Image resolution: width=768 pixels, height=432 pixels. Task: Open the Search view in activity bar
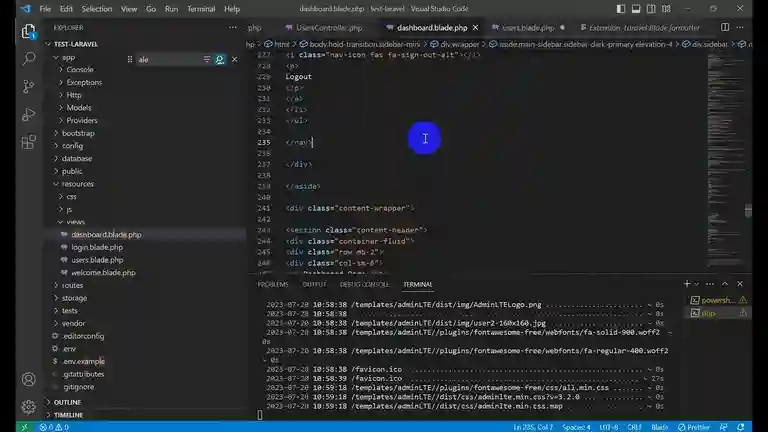click(28, 59)
